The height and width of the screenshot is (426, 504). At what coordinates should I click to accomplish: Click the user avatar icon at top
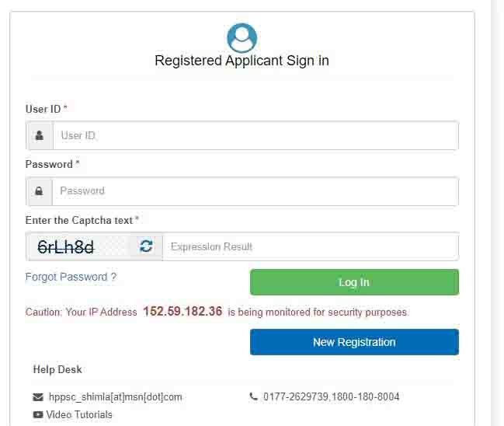tap(242, 37)
